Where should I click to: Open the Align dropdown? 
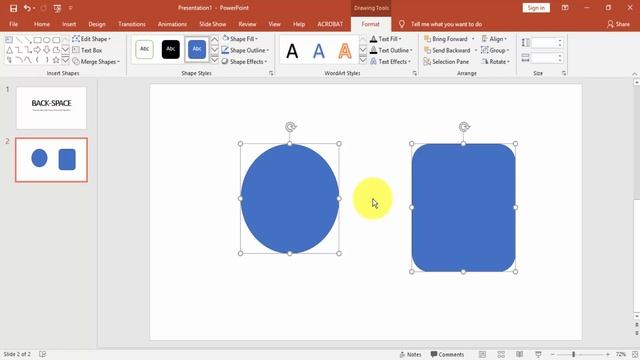[x=494, y=39]
